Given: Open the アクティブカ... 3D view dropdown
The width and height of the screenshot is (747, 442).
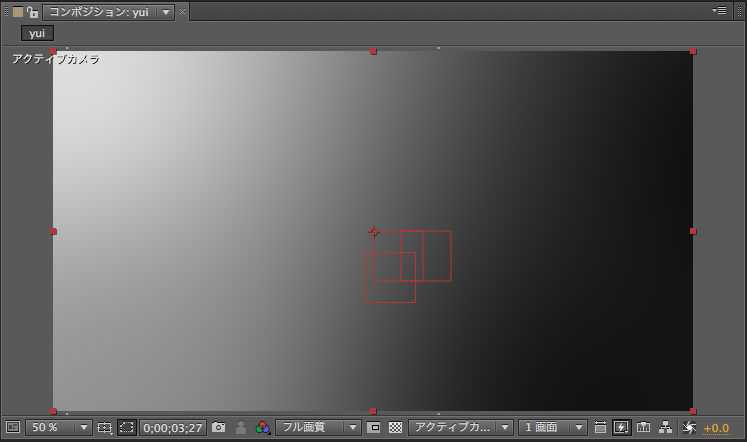Looking at the screenshot, I should click(x=460, y=427).
